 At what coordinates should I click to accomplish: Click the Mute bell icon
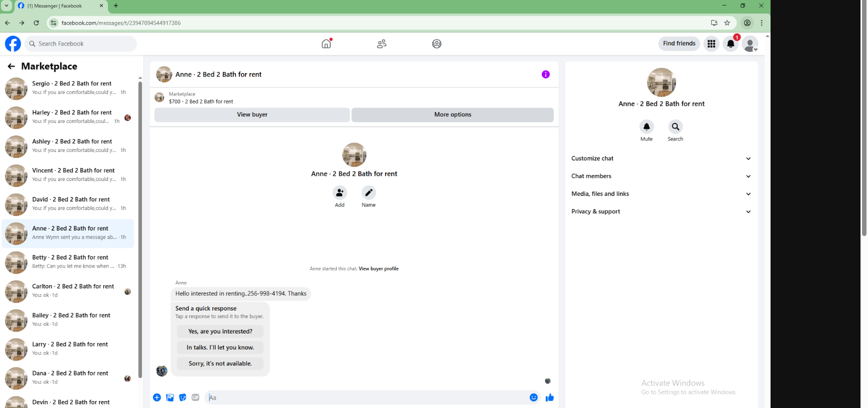click(647, 126)
